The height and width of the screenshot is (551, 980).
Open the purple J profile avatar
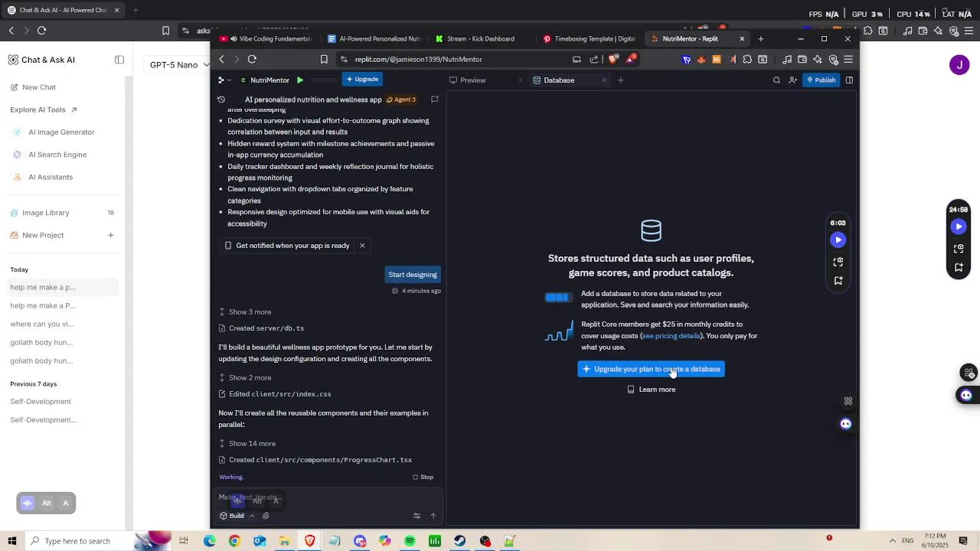959,65
